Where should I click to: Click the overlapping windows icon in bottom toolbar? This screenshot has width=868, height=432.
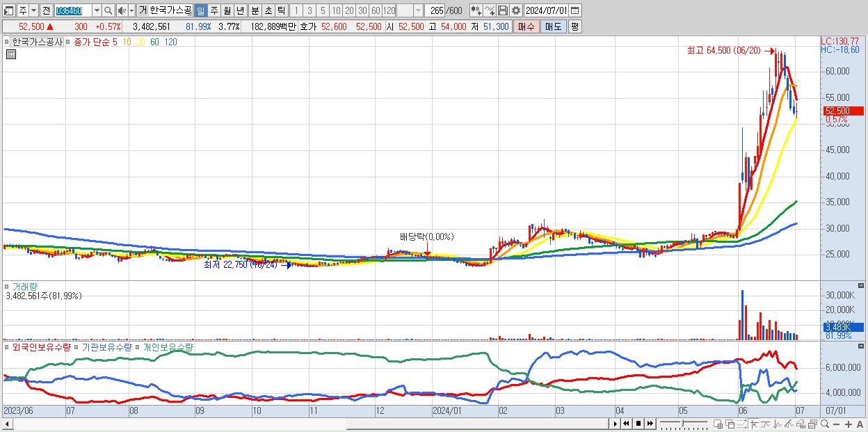730,424
